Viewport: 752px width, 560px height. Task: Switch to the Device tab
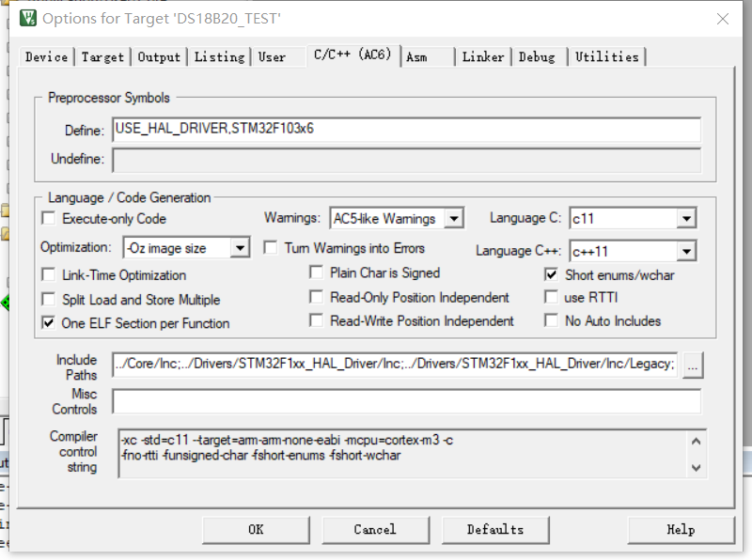(46, 57)
